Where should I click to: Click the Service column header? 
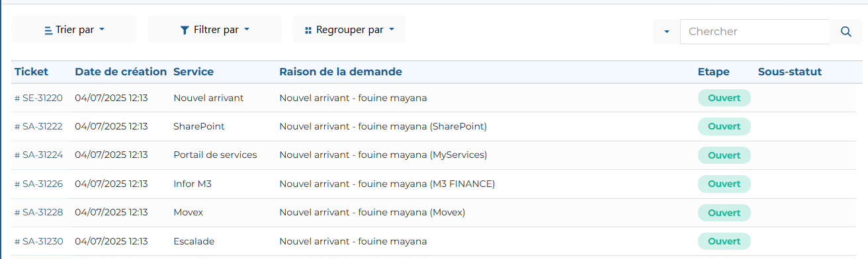click(x=193, y=71)
